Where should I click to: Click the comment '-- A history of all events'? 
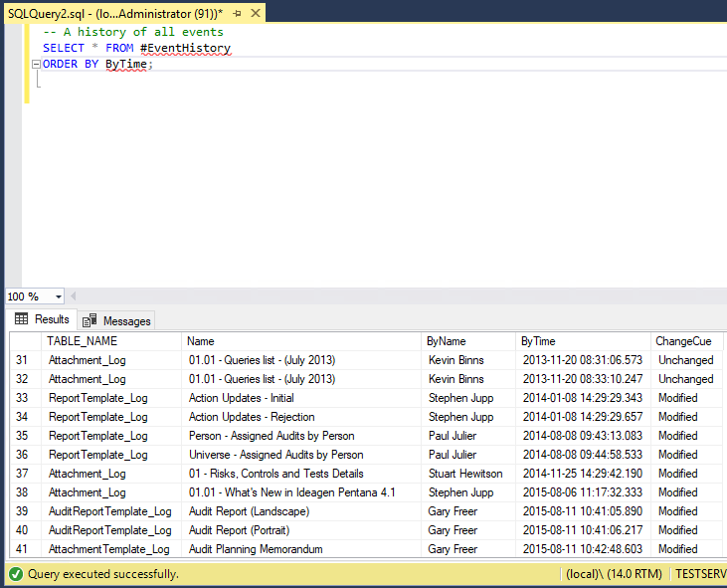tap(133, 32)
